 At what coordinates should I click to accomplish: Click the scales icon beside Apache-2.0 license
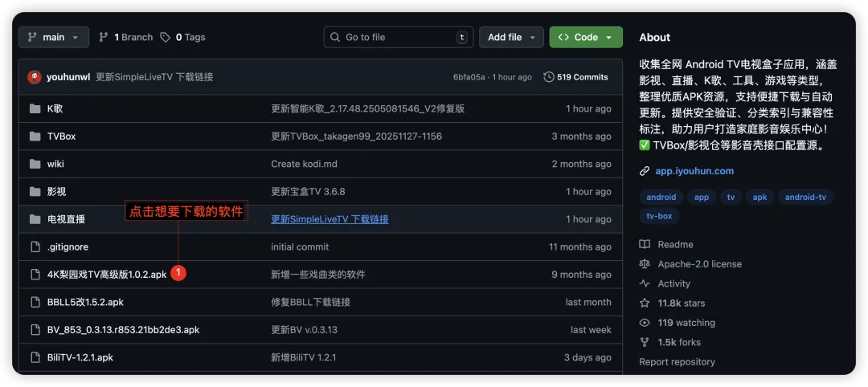[x=645, y=264]
